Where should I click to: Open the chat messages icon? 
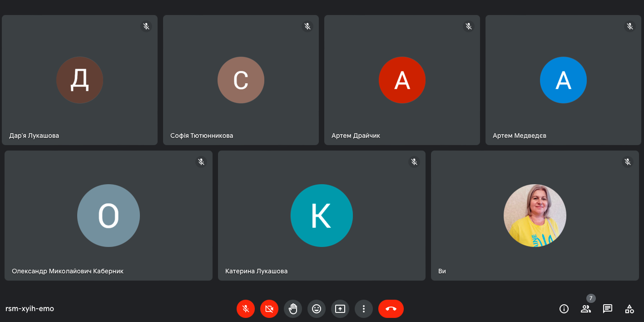tap(608, 309)
